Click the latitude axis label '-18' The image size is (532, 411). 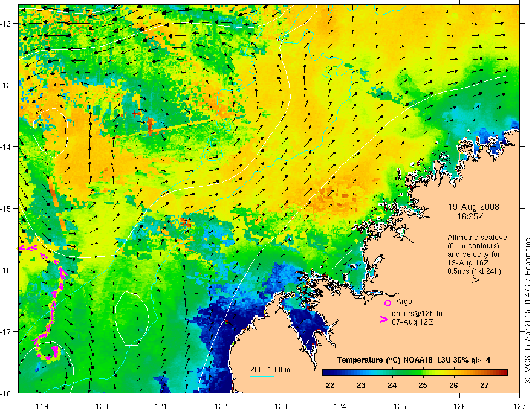7,393
